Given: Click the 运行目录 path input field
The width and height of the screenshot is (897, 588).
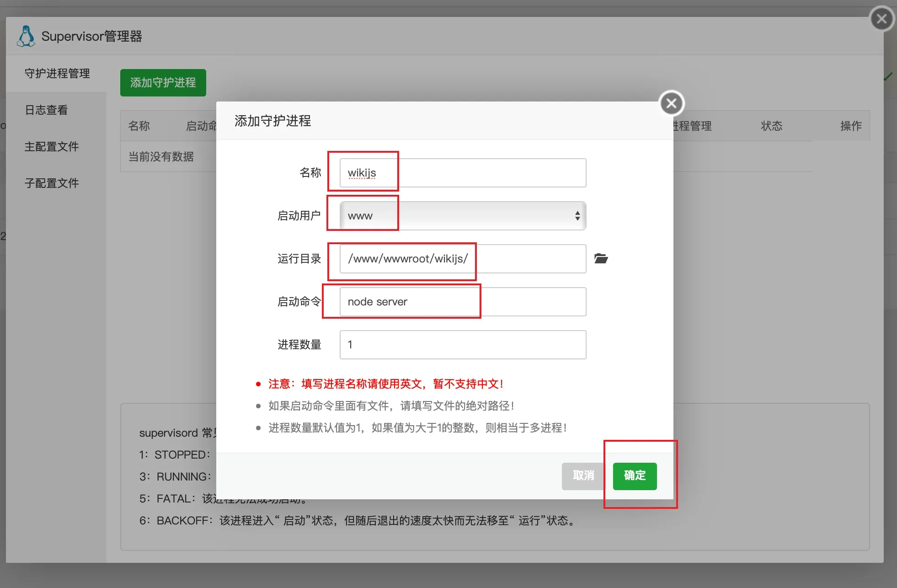Looking at the screenshot, I should pos(463,259).
